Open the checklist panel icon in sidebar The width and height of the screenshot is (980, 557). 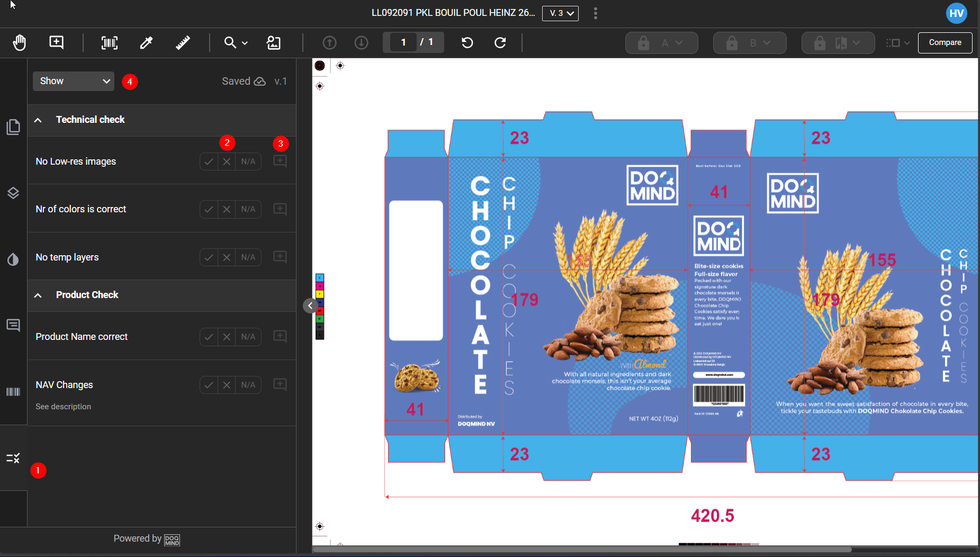point(13,458)
